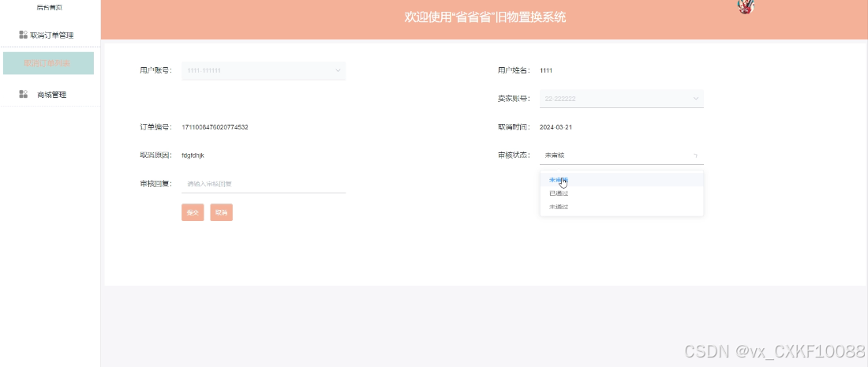Click the 用户姓名 label

click(x=514, y=70)
